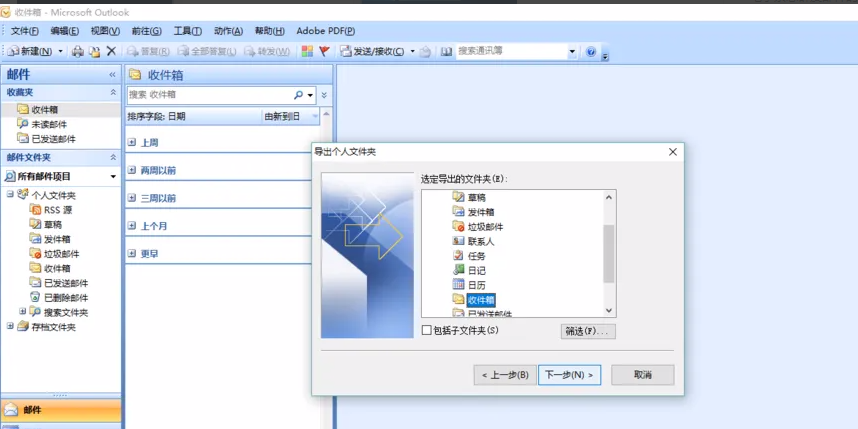858x429 pixels.
Task: Open the 新建 button dropdown arrow
Action: pyautogui.click(x=61, y=51)
